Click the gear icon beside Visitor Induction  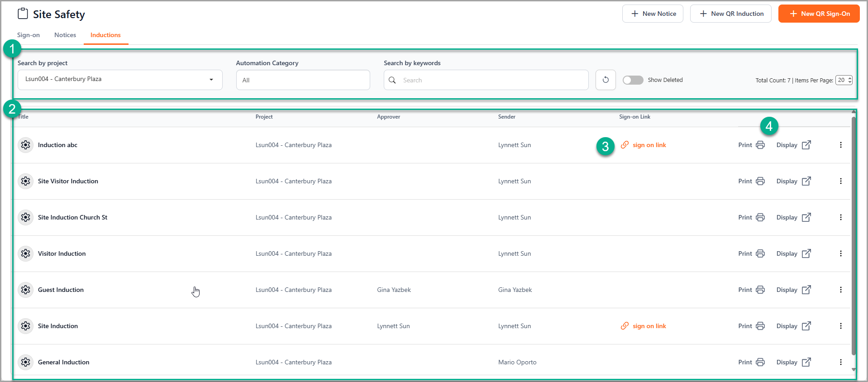click(26, 253)
